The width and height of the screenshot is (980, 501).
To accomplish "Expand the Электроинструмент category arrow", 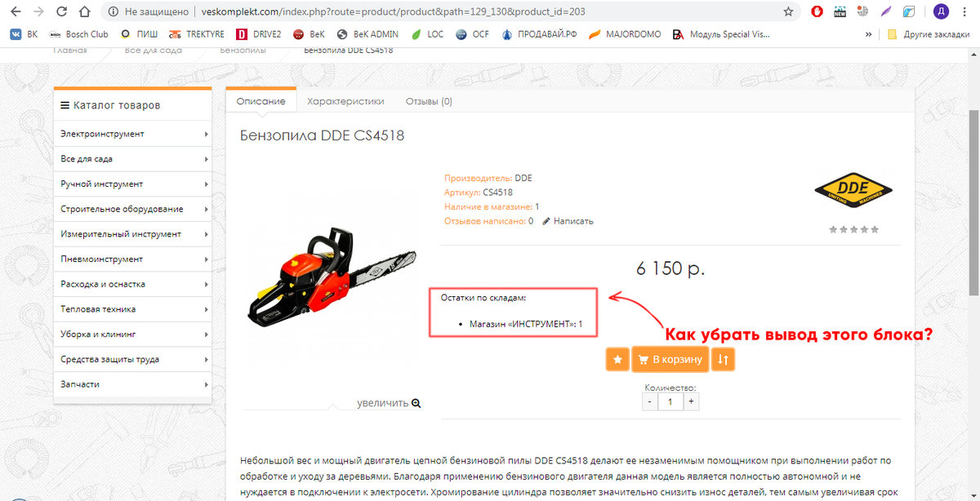I will (206, 134).
